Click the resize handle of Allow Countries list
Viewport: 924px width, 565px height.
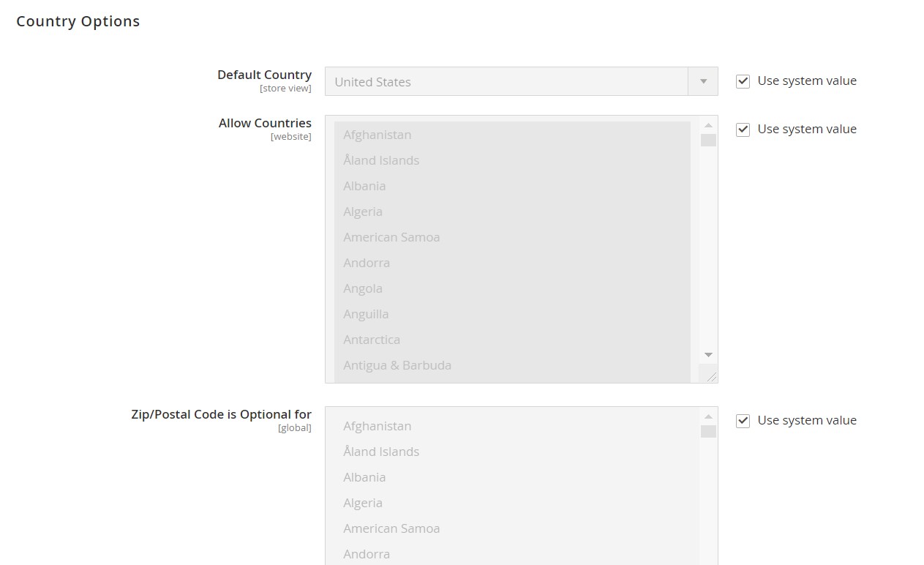(x=711, y=376)
